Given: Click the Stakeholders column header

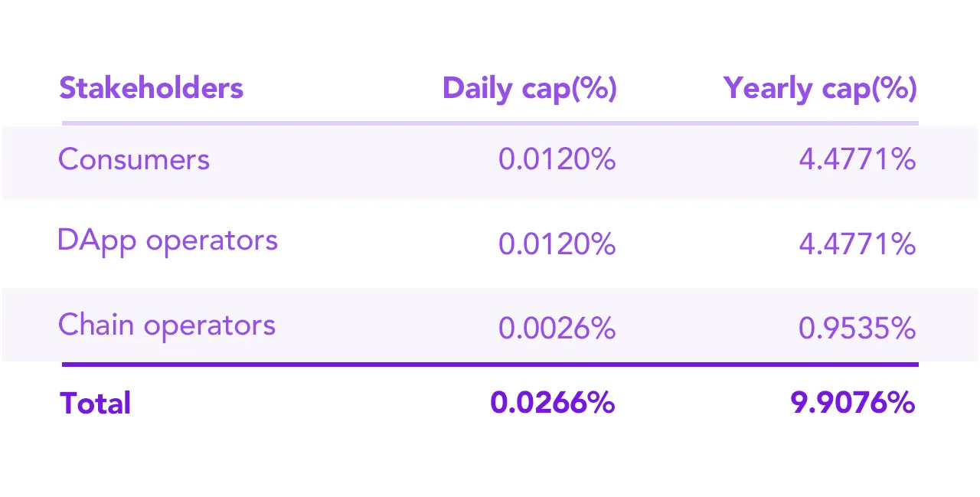Looking at the screenshot, I should coord(151,88).
